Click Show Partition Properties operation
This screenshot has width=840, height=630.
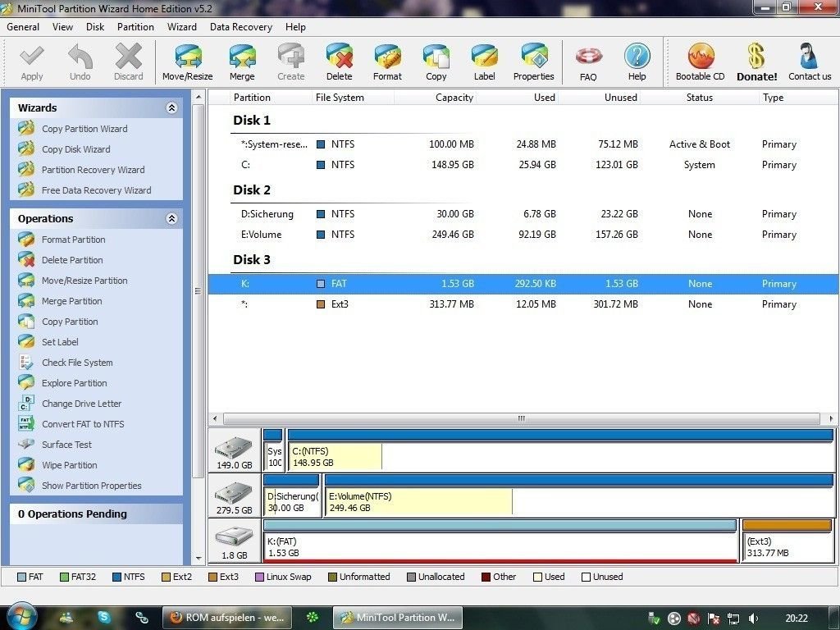[92, 486]
